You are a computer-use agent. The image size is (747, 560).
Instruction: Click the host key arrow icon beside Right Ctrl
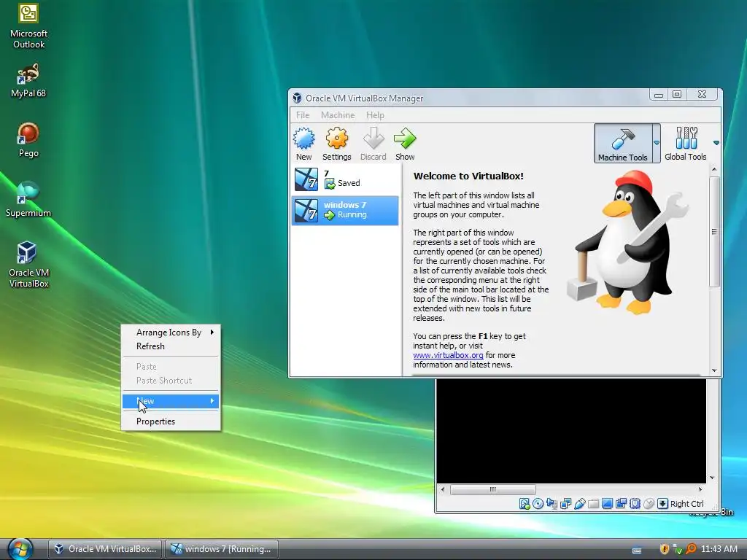pyautogui.click(x=662, y=504)
